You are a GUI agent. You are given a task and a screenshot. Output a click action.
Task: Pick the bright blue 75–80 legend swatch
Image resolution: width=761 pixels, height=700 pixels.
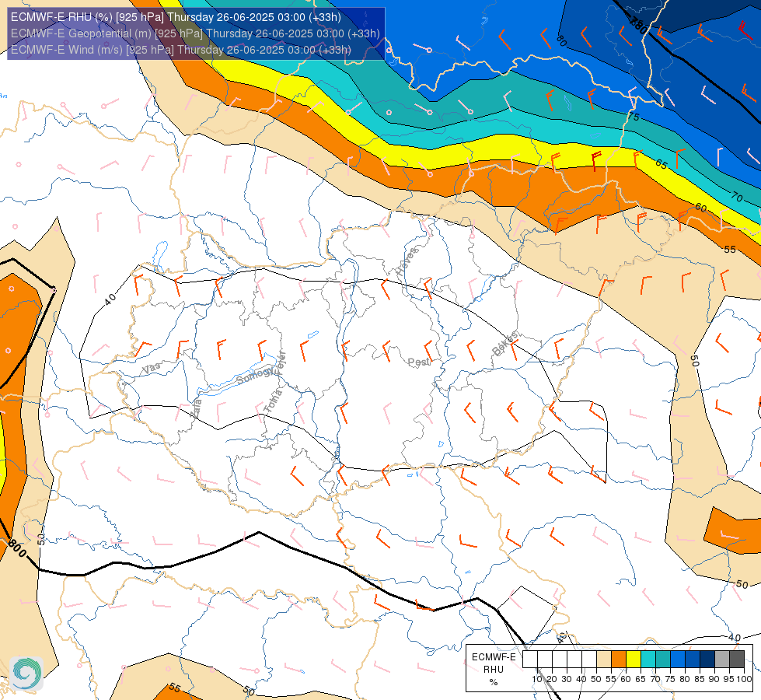(x=678, y=659)
